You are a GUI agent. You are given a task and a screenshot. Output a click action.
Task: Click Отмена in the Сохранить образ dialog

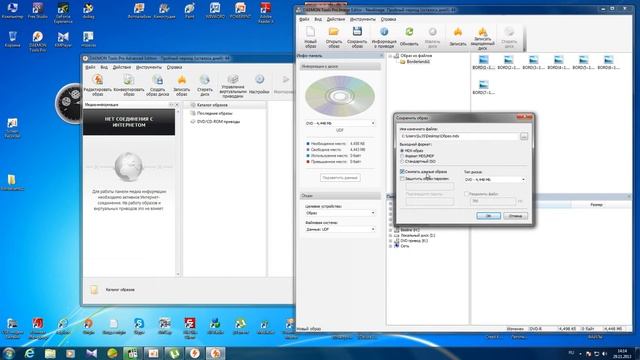515,216
